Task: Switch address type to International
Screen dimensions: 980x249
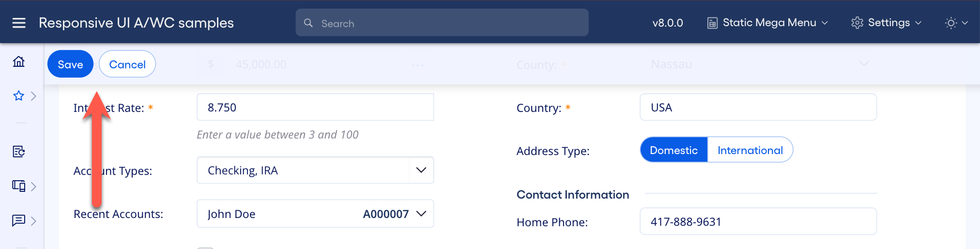Action: click(x=750, y=150)
